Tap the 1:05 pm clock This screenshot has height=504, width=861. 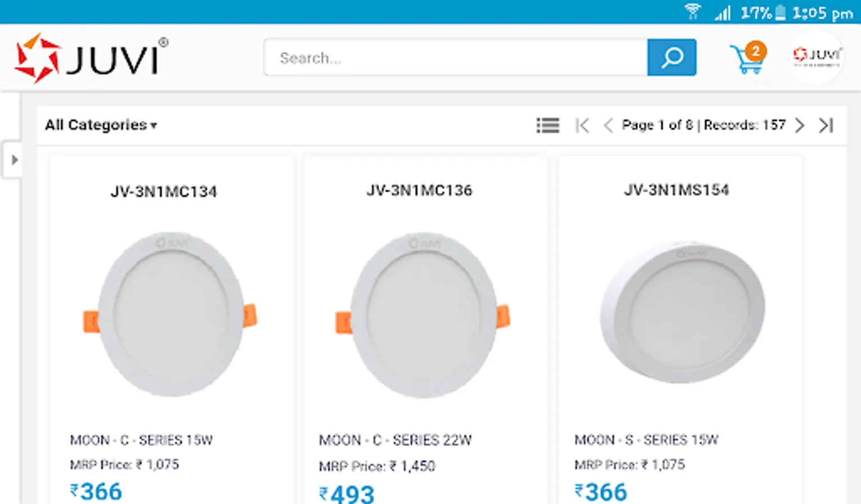pos(823,12)
